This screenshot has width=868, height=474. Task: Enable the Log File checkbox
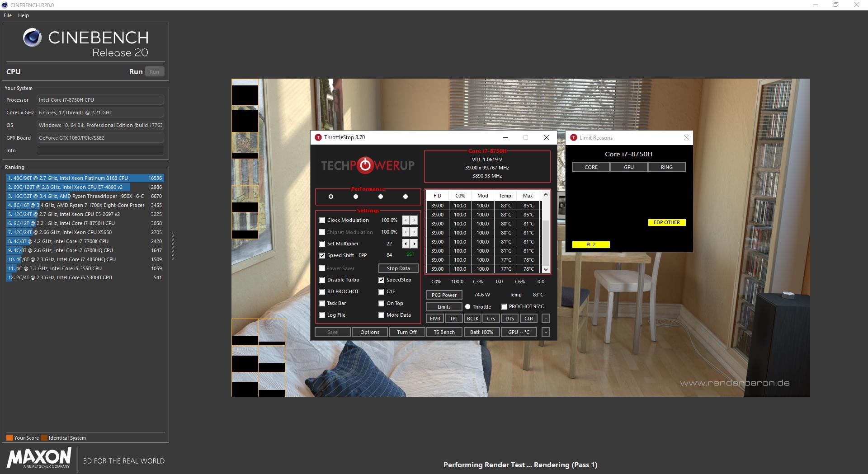(x=322, y=315)
